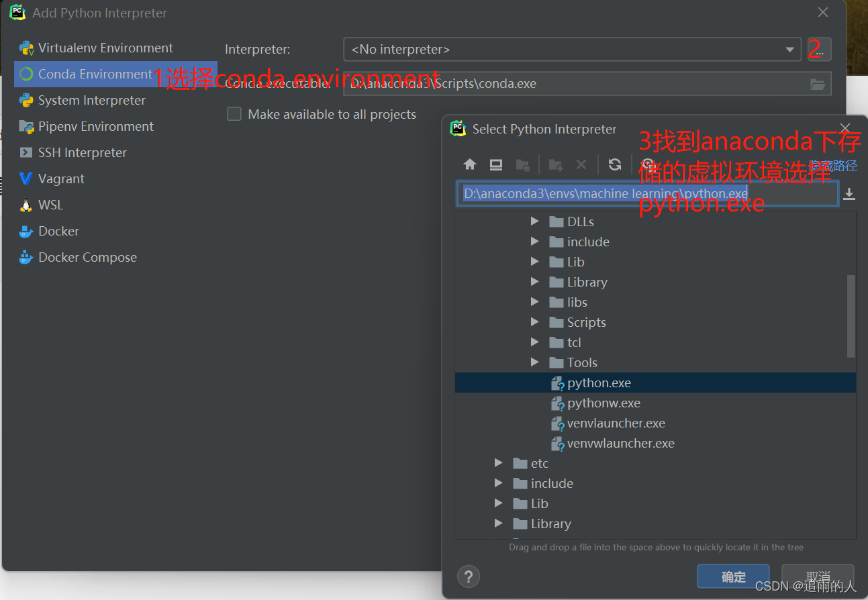The image size is (868, 600).
Task: Close the Add Python Interpreter window
Action: click(822, 12)
